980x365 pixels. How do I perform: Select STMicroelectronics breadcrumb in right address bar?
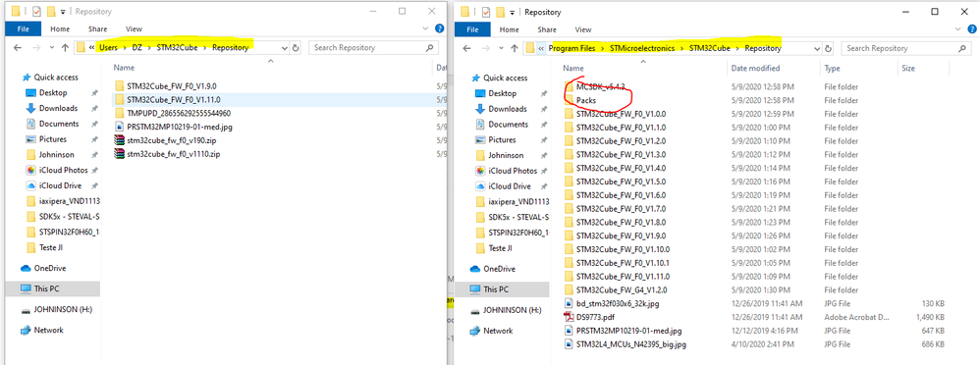point(642,48)
